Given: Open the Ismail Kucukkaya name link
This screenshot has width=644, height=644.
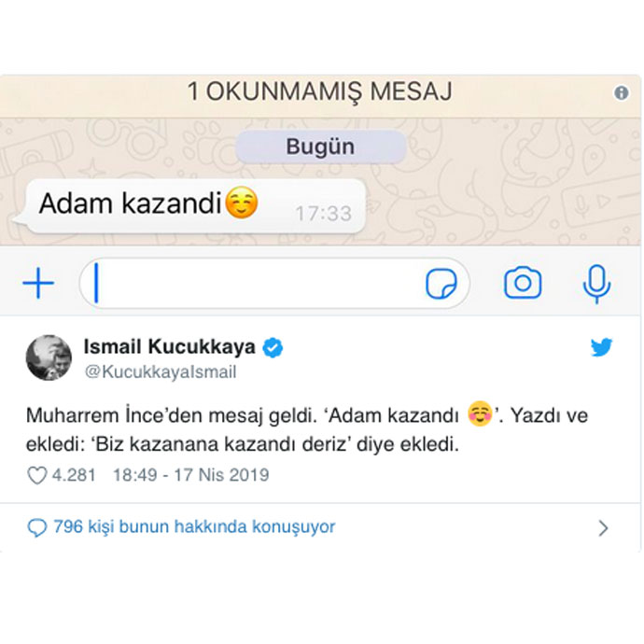Looking at the screenshot, I should pyautogui.click(x=169, y=346).
